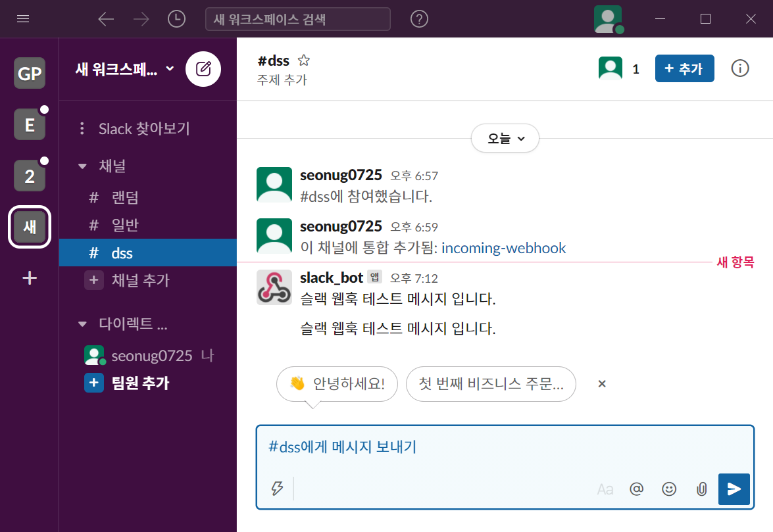Open the help question mark icon
This screenshot has height=532, width=773.
[x=419, y=19]
